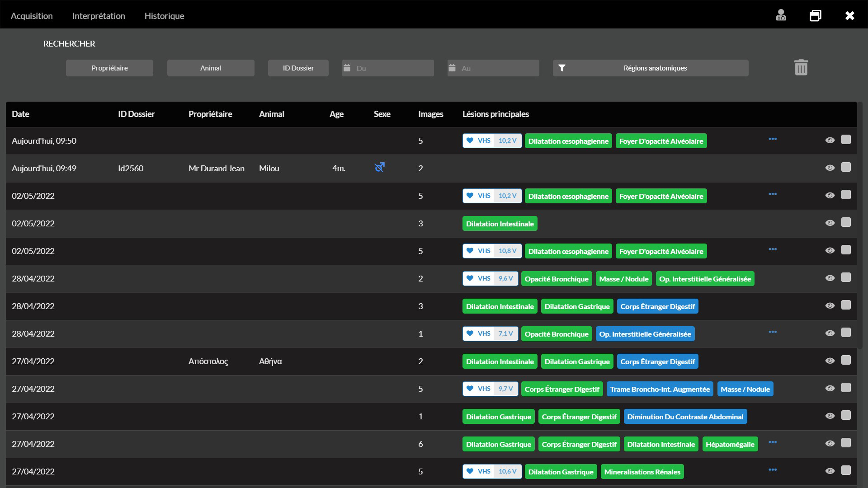View the VHS 7,1 V record with eye icon
The image size is (868, 488).
click(x=830, y=333)
